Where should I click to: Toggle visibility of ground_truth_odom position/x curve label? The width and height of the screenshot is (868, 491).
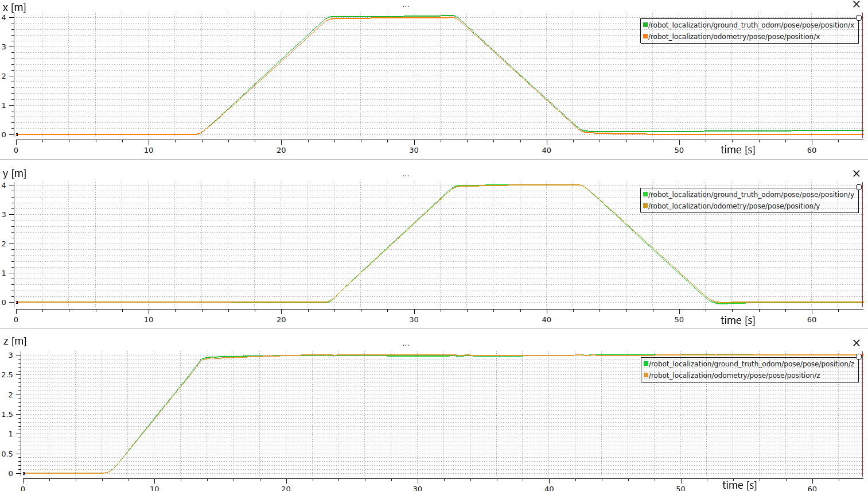click(752, 25)
